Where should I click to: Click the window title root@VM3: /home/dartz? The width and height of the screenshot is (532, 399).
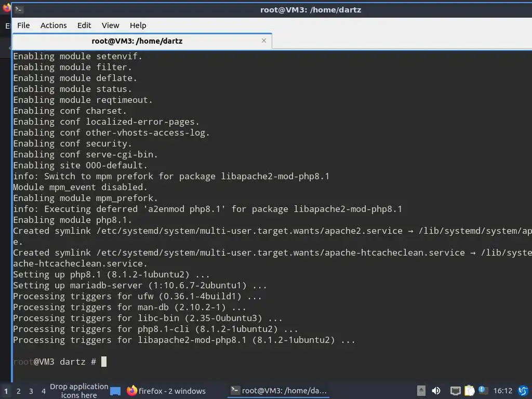tap(311, 10)
